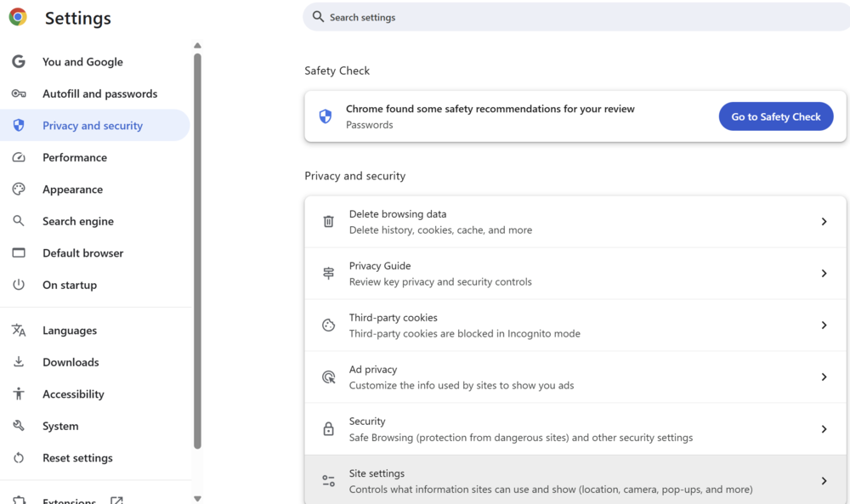Click the magnifier icon beside Search engine
The width and height of the screenshot is (850, 504).
click(x=19, y=221)
